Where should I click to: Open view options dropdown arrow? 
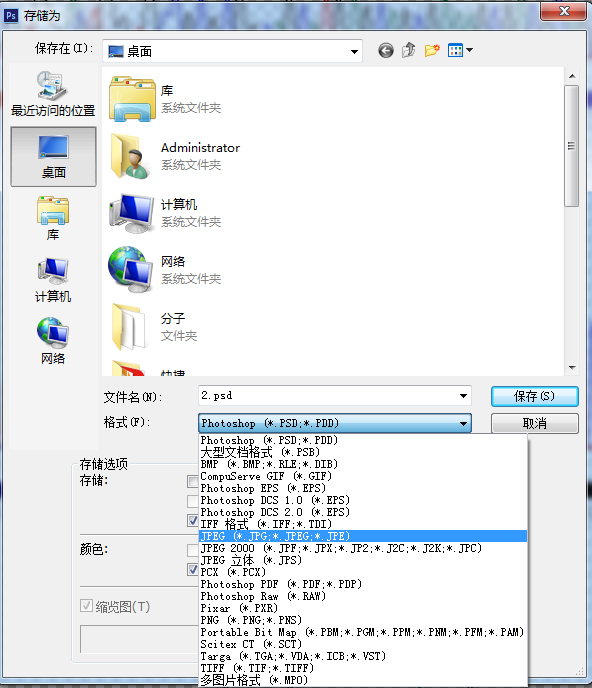pyautogui.click(x=469, y=50)
